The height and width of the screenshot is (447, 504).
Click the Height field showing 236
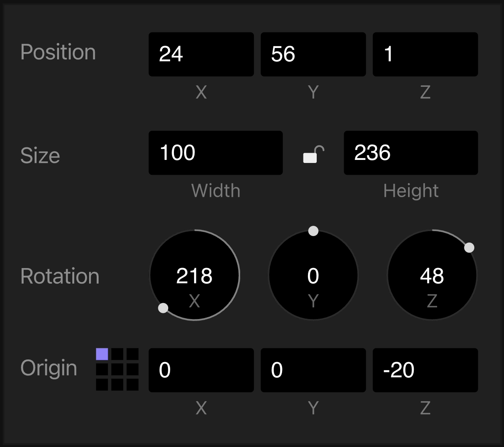pyautogui.click(x=411, y=153)
